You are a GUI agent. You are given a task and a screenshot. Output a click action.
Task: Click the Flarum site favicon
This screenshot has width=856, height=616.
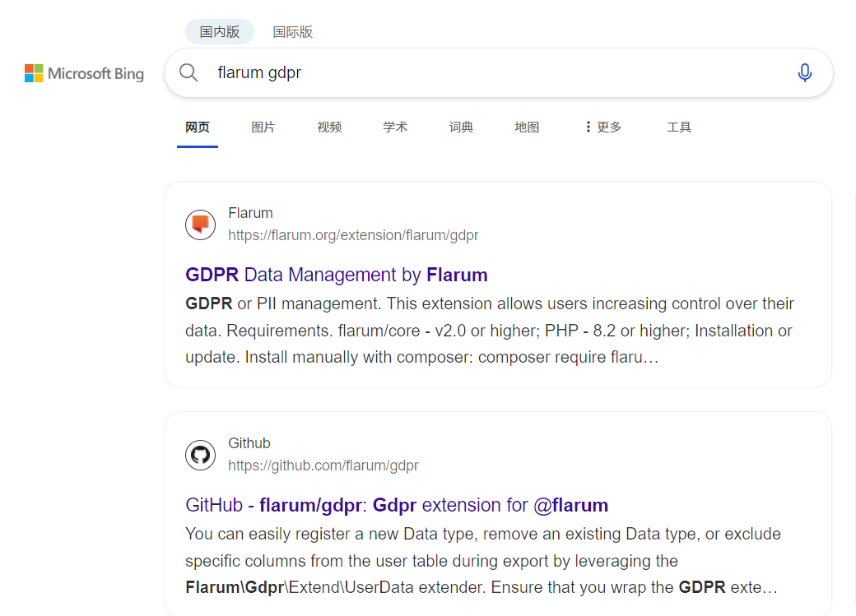(x=200, y=225)
